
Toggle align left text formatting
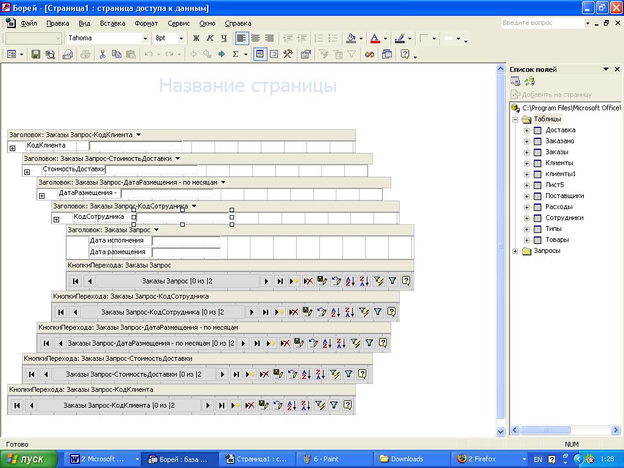click(243, 38)
